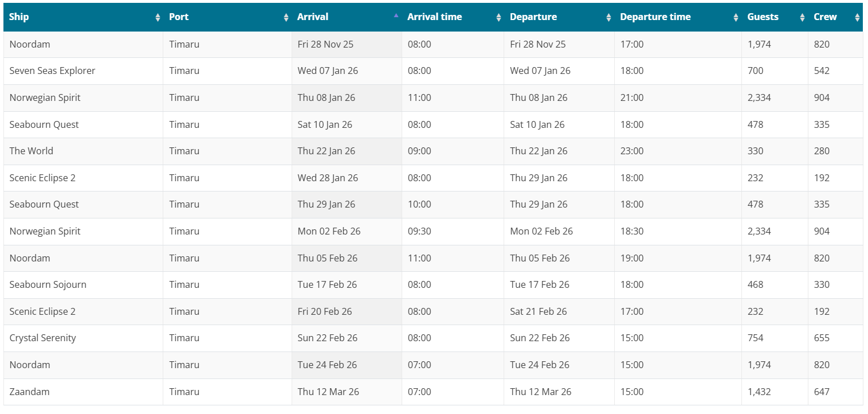Click the Port column header label
The height and width of the screenshot is (414, 868).
coord(179,17)
